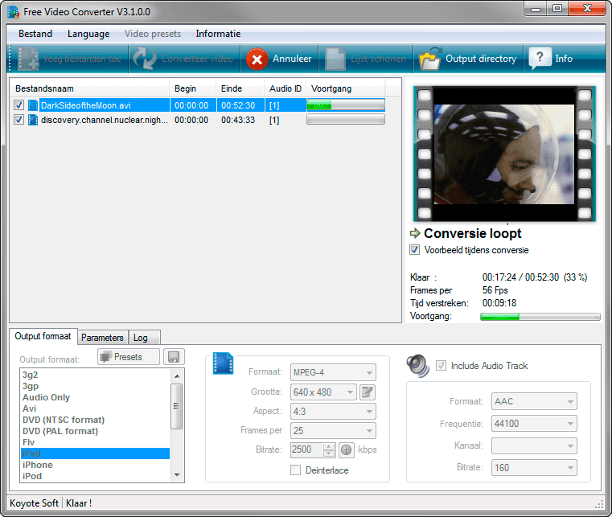Viewport: 612px width, 517px height.
Task: Click the audio speaker icon
Action: [x=417, y=366]
